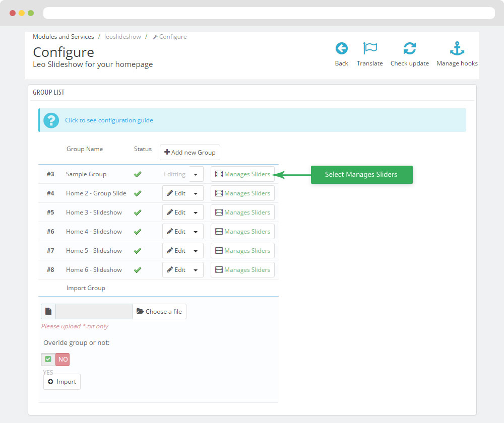This screenshot has width=504, height=423.
Task: Click the status checkmark for Home 5 - Slideshow
Action: coord(138,250)
